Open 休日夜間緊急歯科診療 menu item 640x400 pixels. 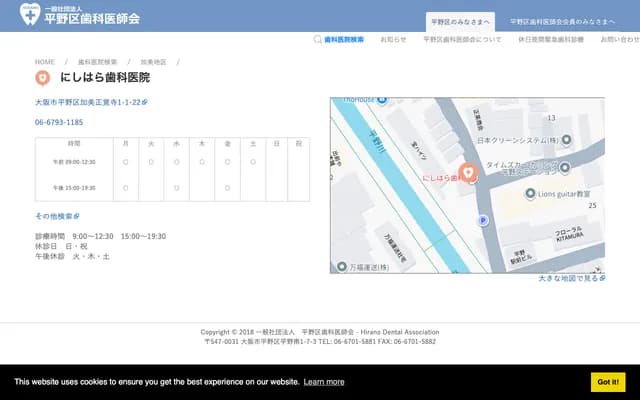coord(551,40)
